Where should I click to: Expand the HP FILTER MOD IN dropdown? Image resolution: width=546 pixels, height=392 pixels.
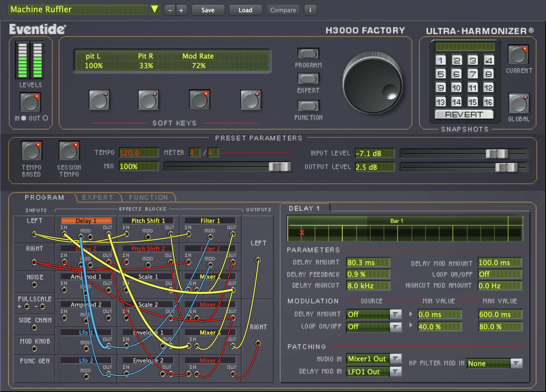(516, 363)
